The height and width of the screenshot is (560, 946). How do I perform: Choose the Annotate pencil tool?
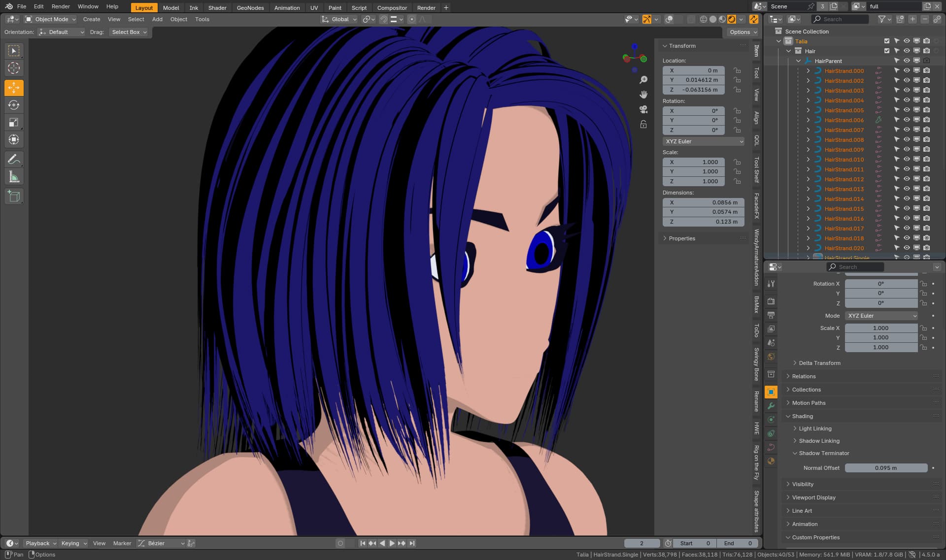click(x=14, y=159)
